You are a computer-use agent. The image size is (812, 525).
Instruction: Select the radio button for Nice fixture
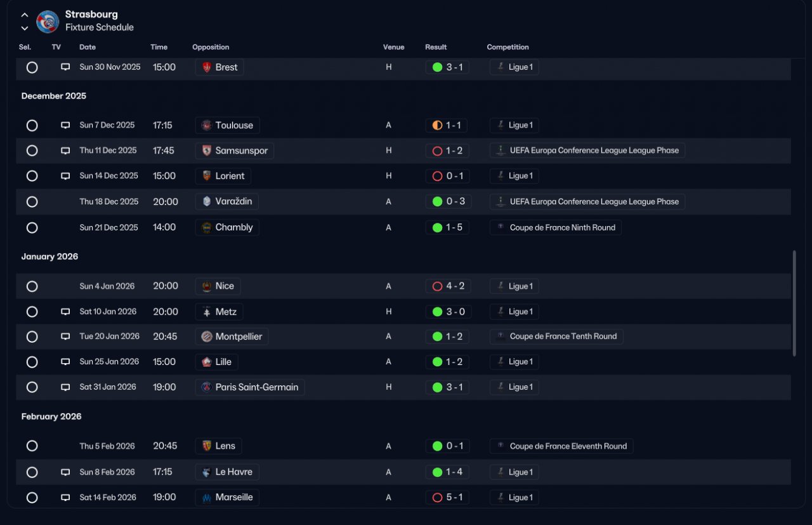(x=32, y=286)
